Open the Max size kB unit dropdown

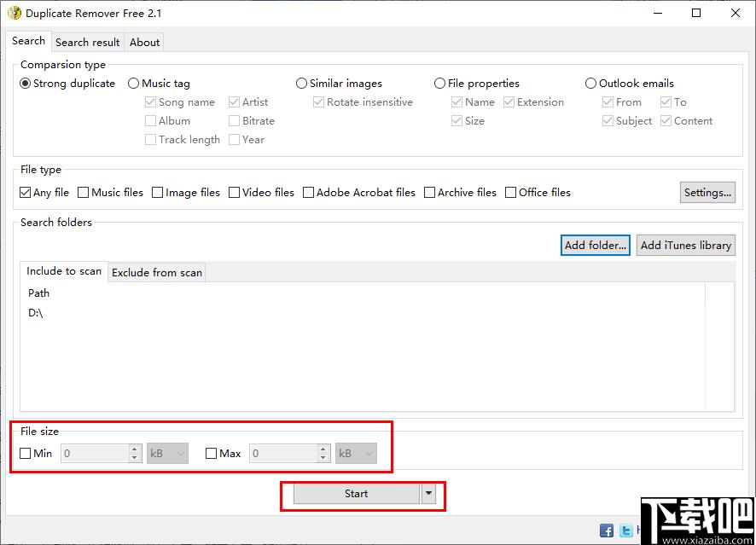(356, 454)
